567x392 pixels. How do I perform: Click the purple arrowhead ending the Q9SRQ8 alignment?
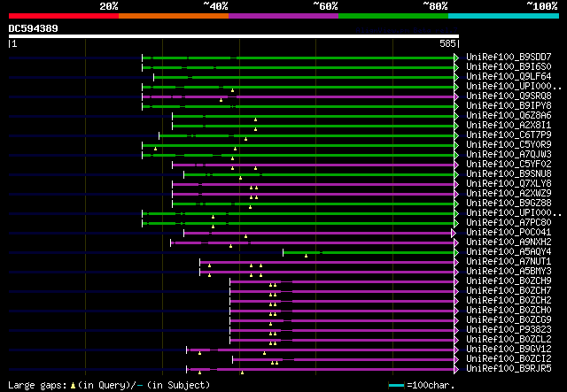pyautogui.click(x=456, y=96)
